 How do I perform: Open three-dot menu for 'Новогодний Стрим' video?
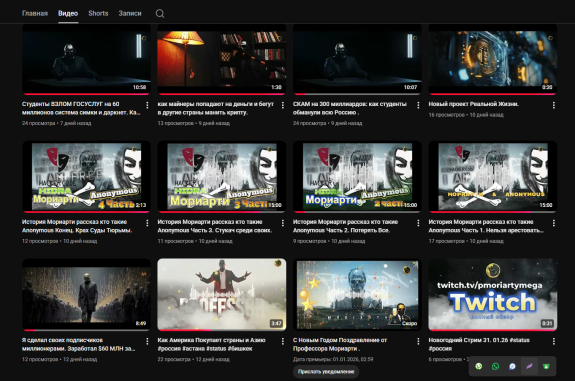pyautogui.click(x=554, y=341)
